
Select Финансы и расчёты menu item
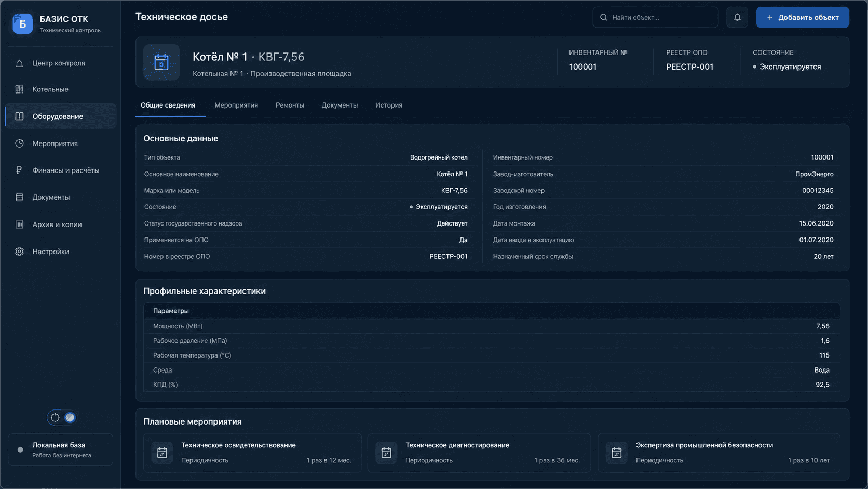(61, 170)
